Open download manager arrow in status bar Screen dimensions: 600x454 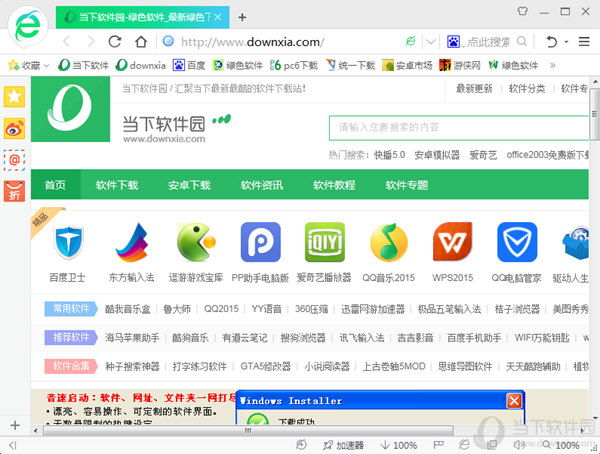(385, 445)
